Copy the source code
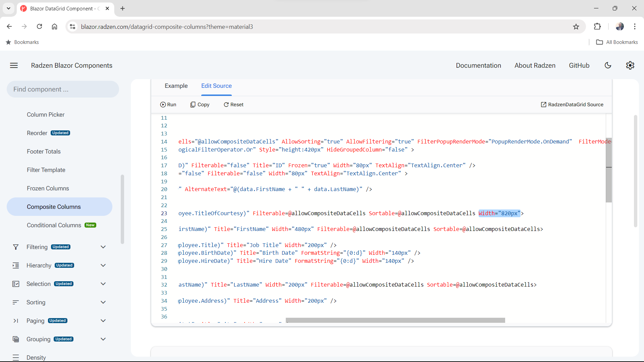The height and width of the screenshot is (362, 644). coord(200,104)
